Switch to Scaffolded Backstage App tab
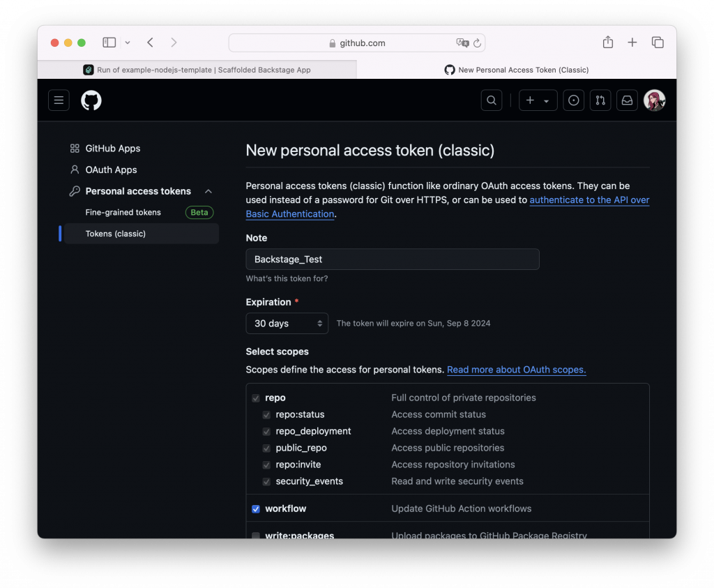Image resolution: width=714 pixels, height=588 pixels. click(x=197, y=70)
